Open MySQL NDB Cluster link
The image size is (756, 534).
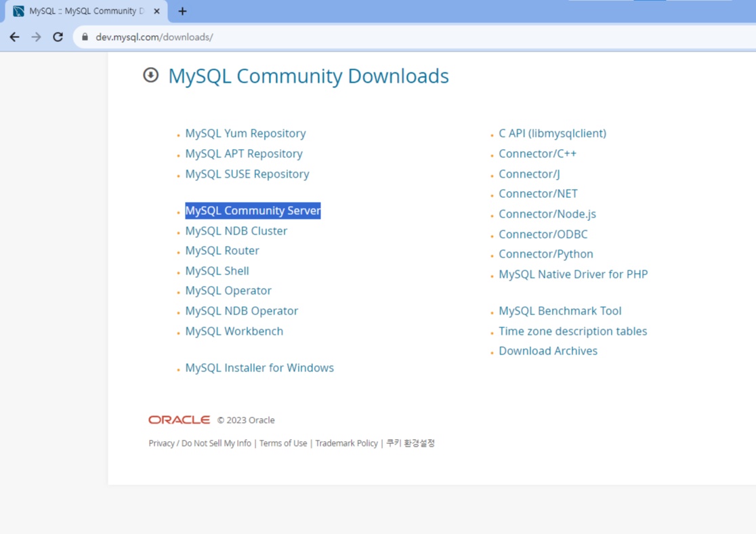[x=236, y=230]
